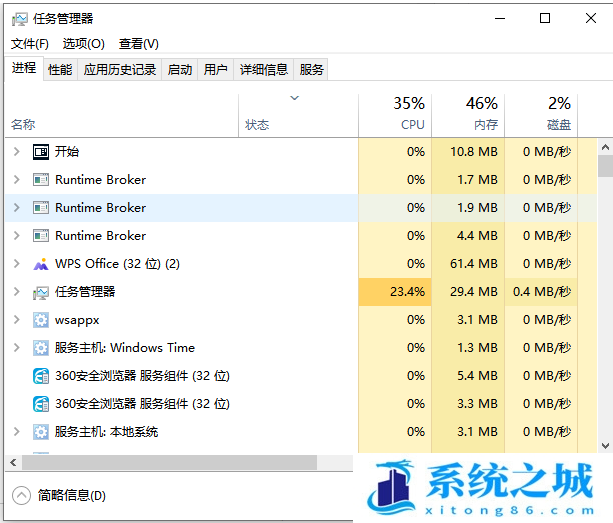Viewport: 613px width, 523px height.
Task: Sort by the 状态 column header
Action: (298, 116)
